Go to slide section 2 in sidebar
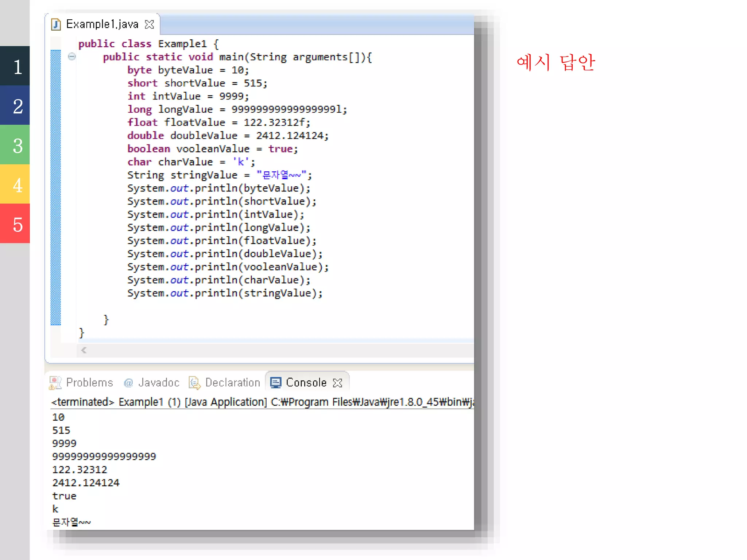 coord(15,105)
